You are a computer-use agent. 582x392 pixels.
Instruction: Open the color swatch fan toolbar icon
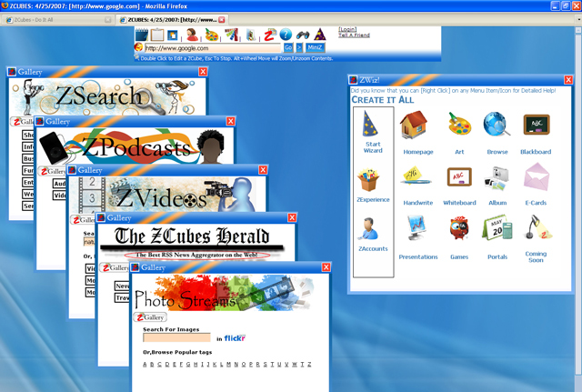click(x=231, y=35)
